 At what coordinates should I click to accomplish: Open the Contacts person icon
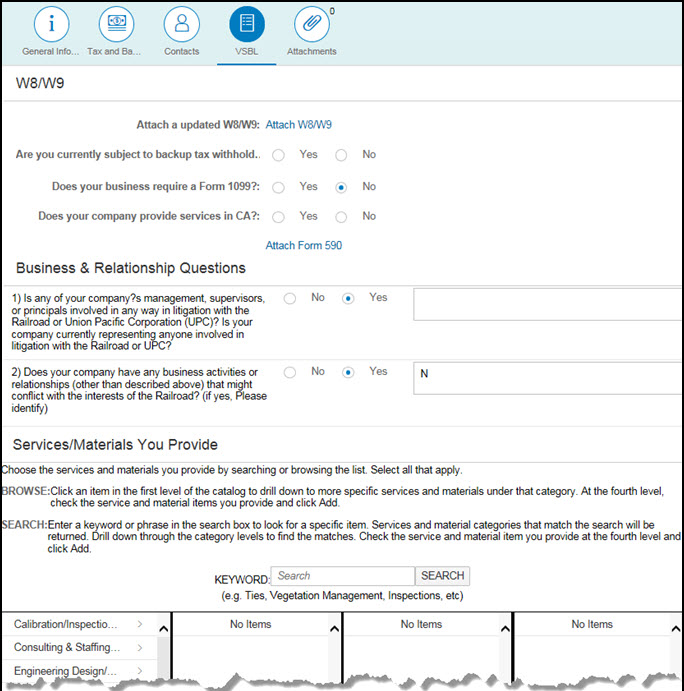click(x=182, y=24)
